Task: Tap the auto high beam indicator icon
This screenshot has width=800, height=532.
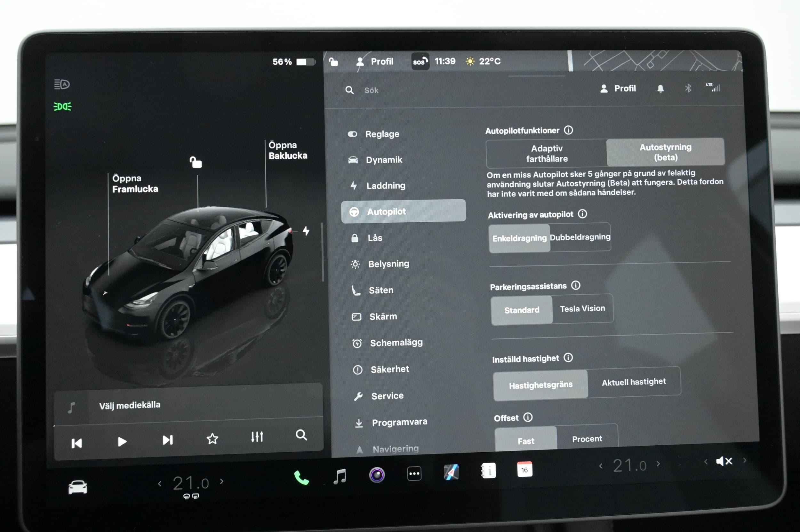Action: 62,84
